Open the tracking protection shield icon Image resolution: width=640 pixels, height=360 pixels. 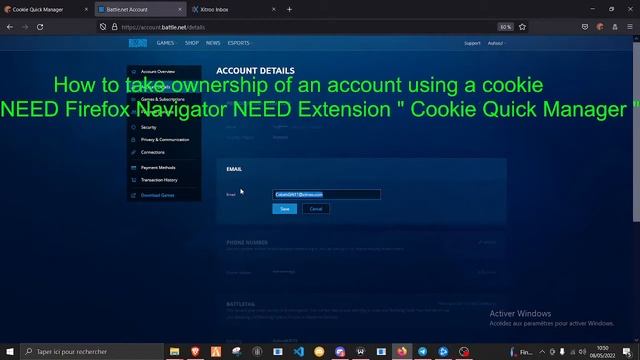pyautogui.click(x=103, y=27)
